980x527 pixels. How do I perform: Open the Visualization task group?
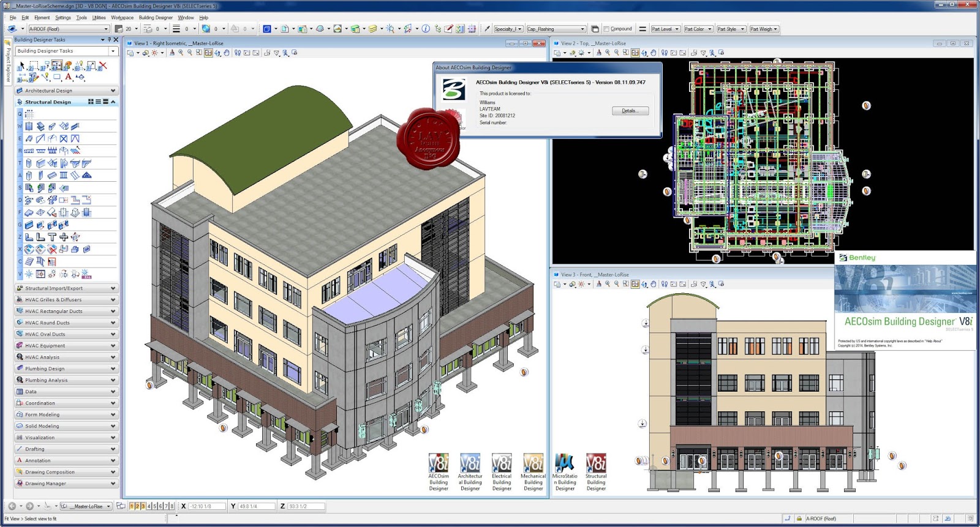point(66,438)
